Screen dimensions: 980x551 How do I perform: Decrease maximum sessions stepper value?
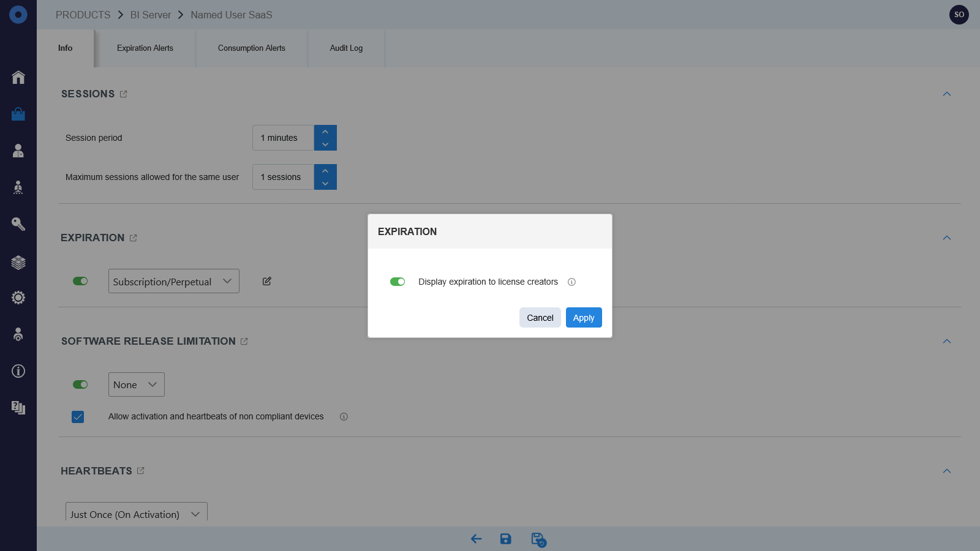[325, 184]
